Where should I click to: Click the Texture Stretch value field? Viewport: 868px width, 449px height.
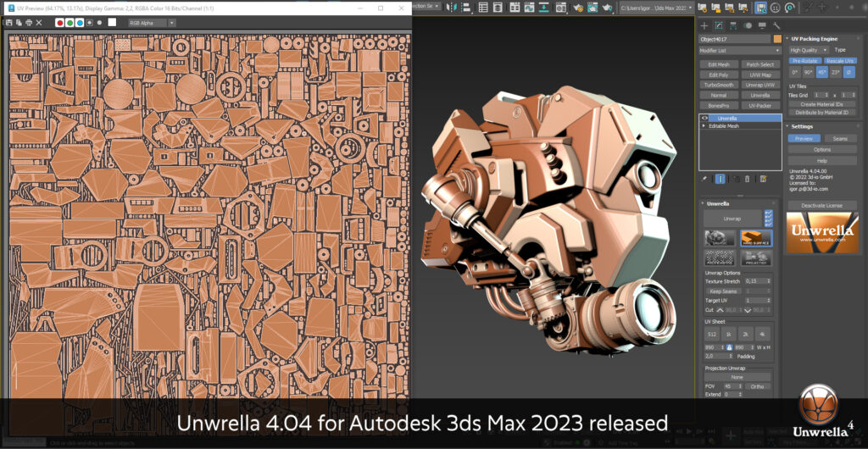click(758, 281)
